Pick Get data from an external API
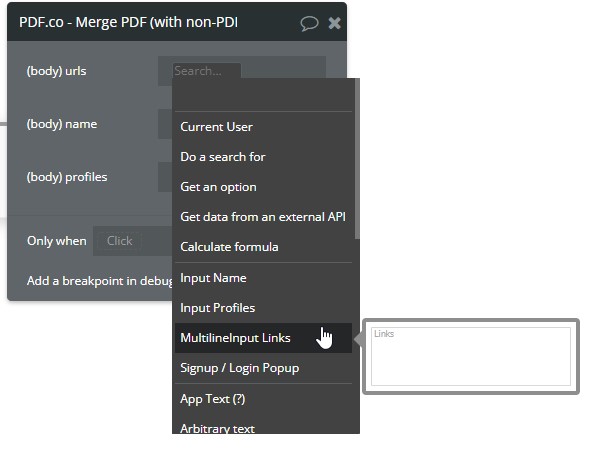Viewport: 602px width, 460px height. pos(263,217)
